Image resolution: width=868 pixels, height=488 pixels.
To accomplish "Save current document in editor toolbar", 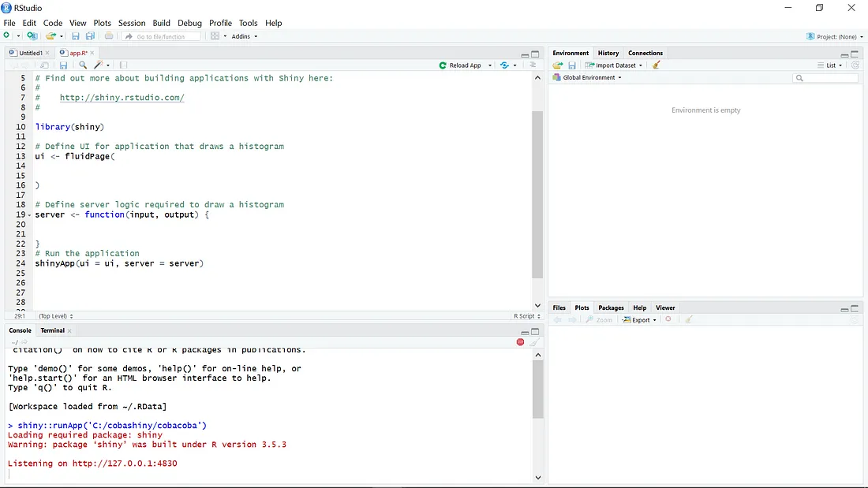I will click(63, 65).
